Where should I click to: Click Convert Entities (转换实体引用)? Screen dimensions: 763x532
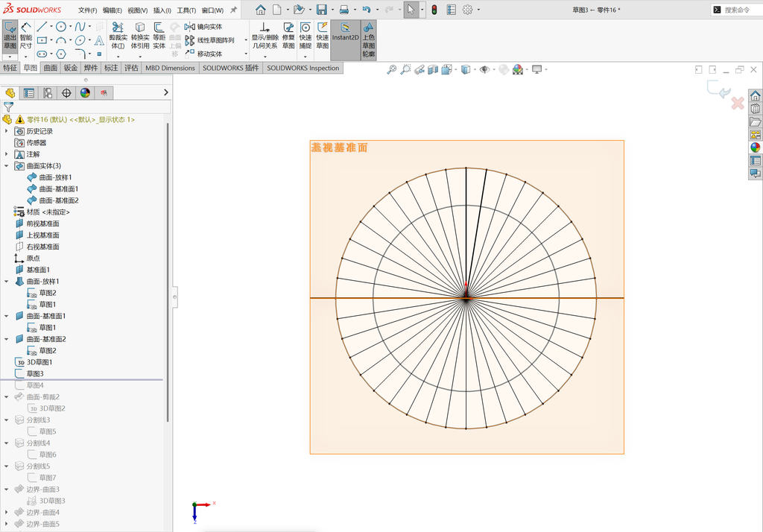[139, 36]
